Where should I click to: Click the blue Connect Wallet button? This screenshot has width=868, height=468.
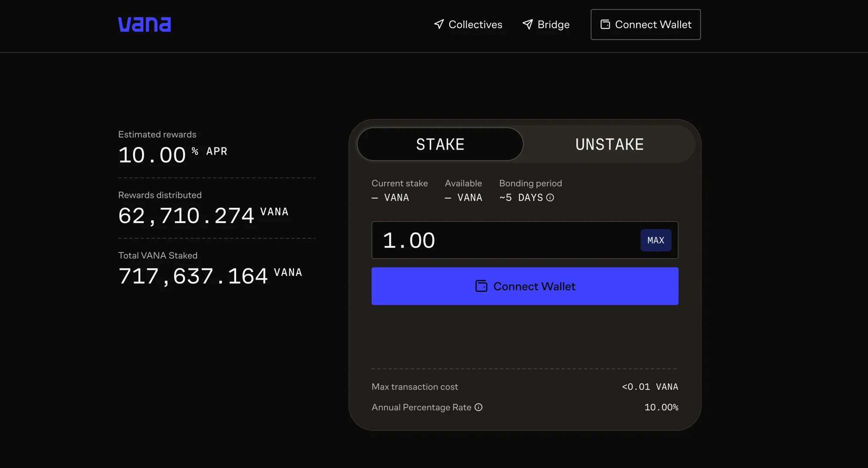point(525,286)
